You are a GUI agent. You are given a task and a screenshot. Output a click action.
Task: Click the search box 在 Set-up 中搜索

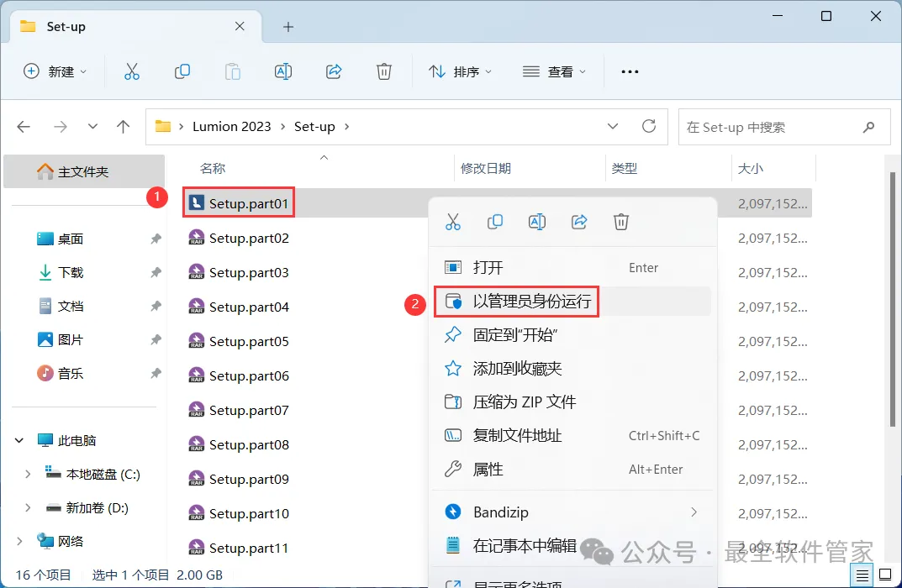tap(784, 127)
